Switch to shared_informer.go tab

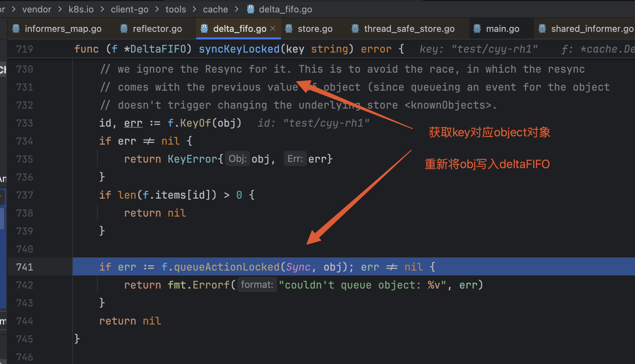[586, 29]
